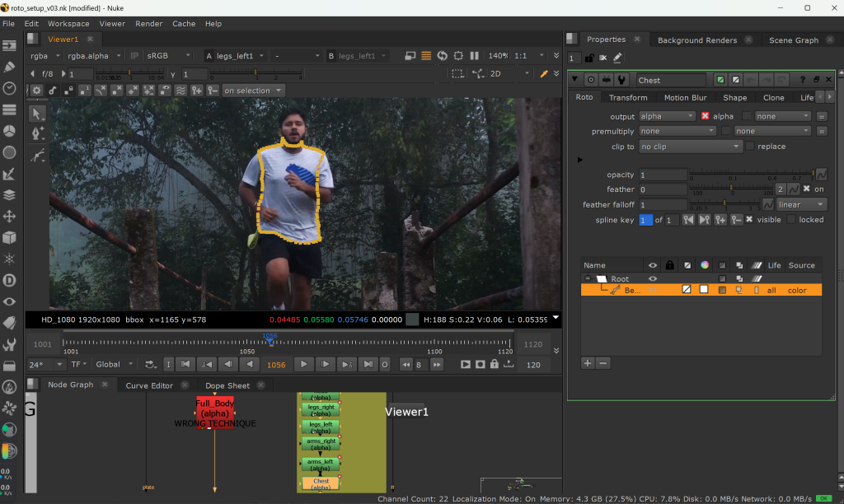Switch to the Curve Editor tab

click(x=149, y=385)
